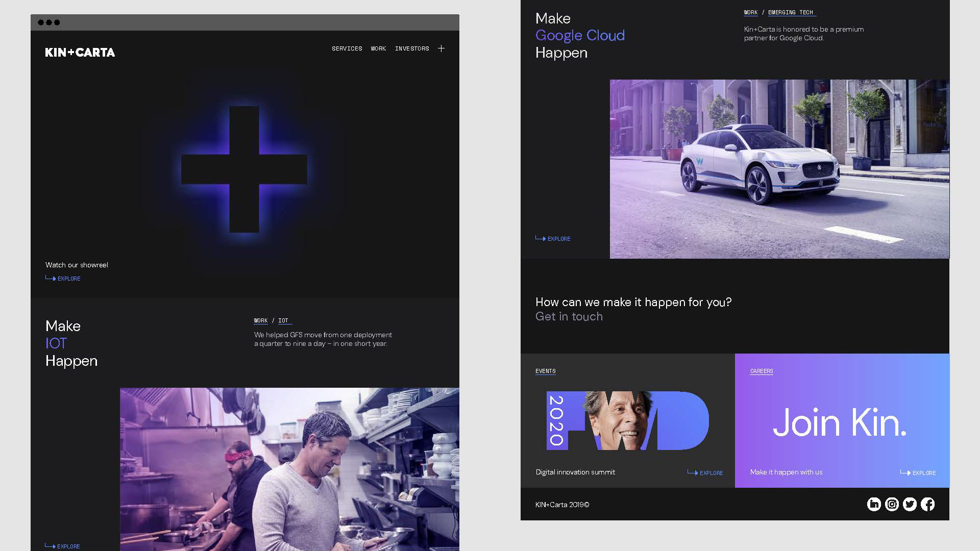
Task: Click Explore in the Make it happen card
Action: [918, 472]
